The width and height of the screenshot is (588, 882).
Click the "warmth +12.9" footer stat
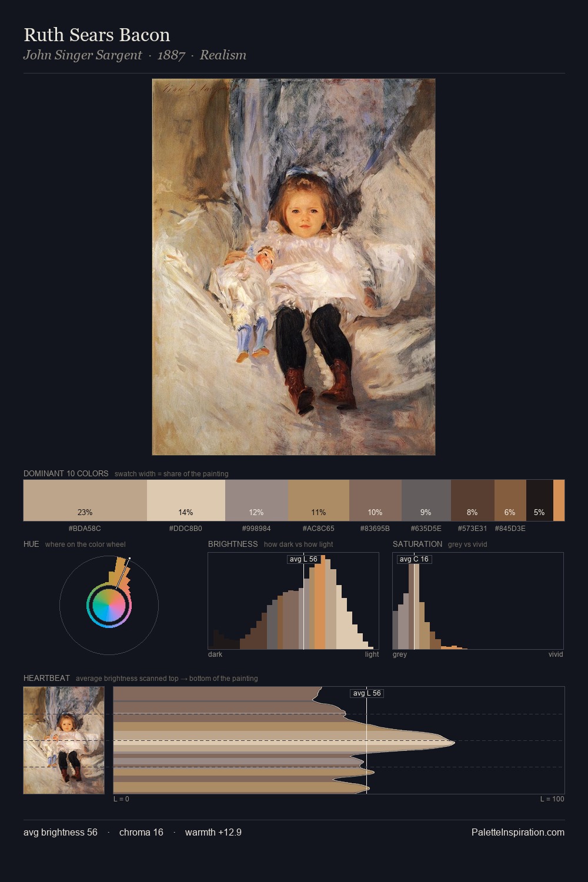tap(213, 832)
